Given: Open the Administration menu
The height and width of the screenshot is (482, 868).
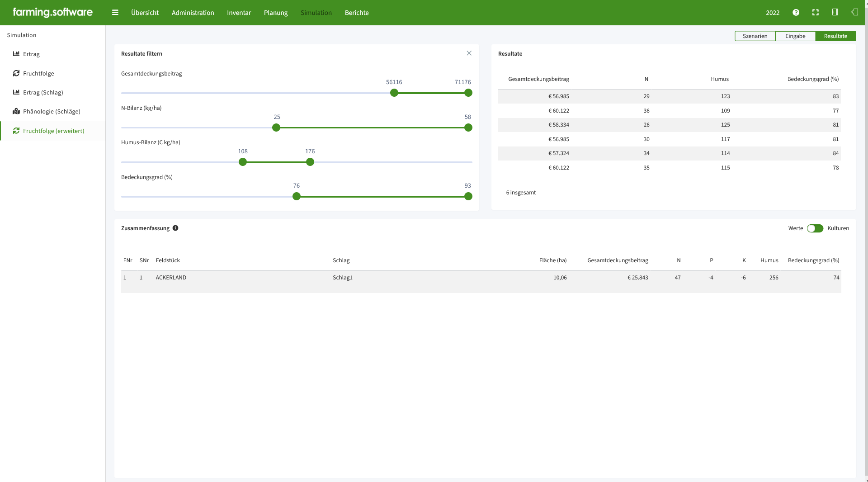Looking at the screenshot, I should [x=193, y=13].
